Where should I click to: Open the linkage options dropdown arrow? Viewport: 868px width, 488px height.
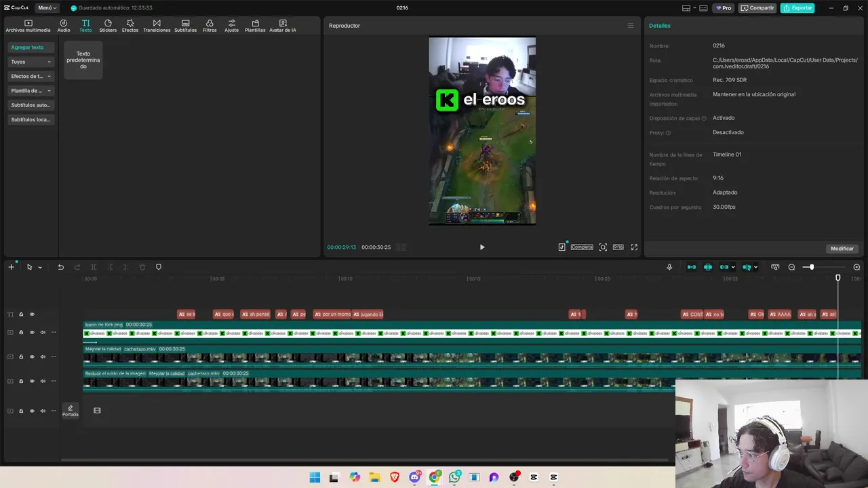pyautogui.click(x=733, y=267)
